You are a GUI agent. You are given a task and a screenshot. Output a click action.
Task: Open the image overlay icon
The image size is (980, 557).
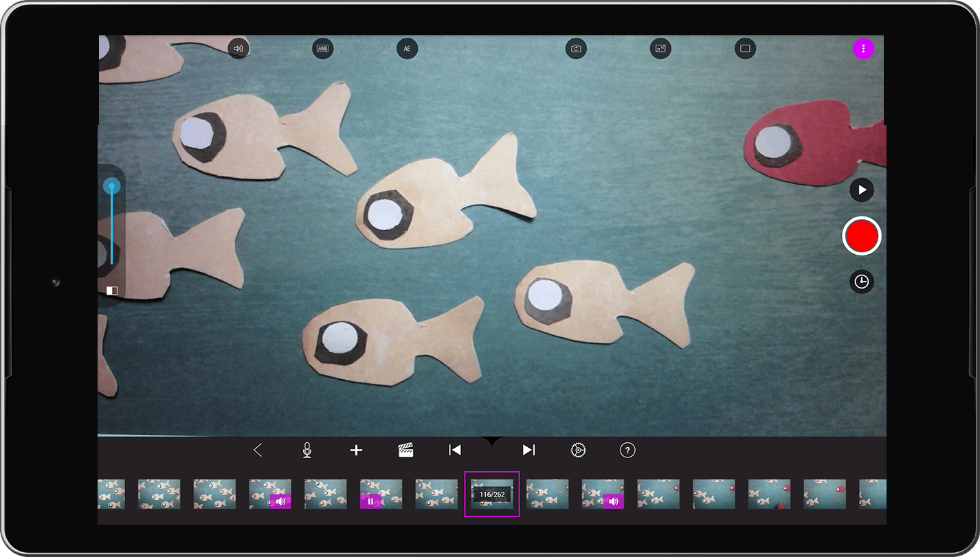coord(660,49)
